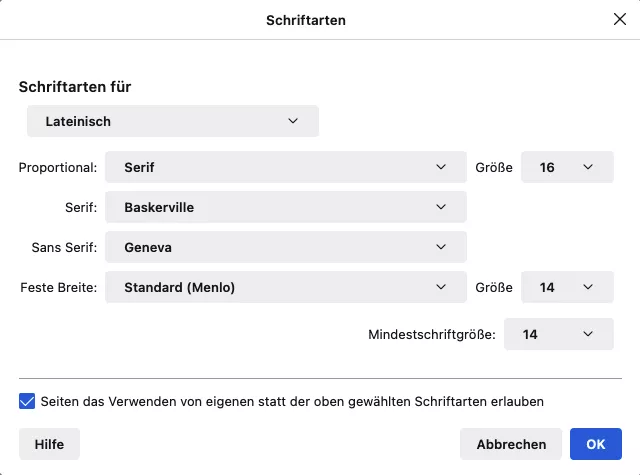Confirm with the blue OK button

tap(596, 444)
